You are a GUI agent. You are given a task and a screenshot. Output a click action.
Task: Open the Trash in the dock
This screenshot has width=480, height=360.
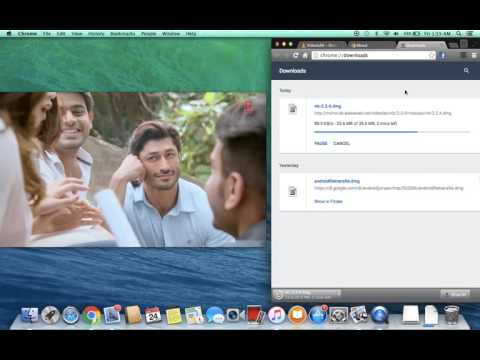(x=451, y=315)
